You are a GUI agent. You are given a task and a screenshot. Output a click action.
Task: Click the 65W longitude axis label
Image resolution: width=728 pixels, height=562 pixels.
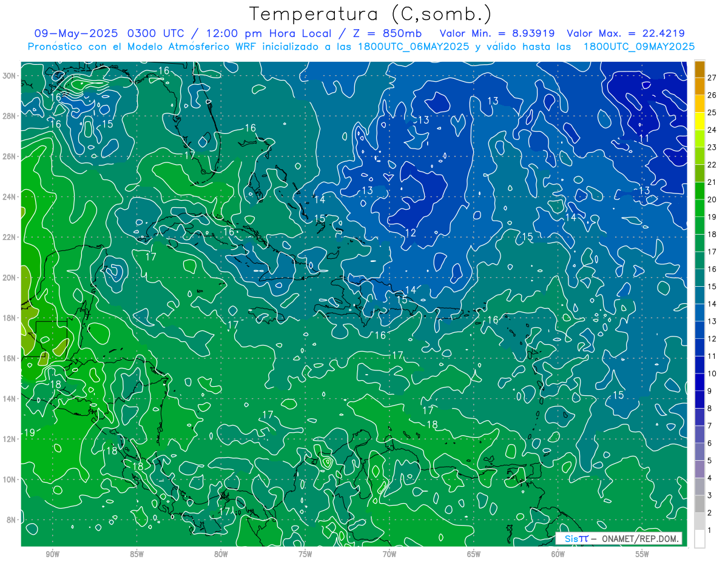coord(474,554)
